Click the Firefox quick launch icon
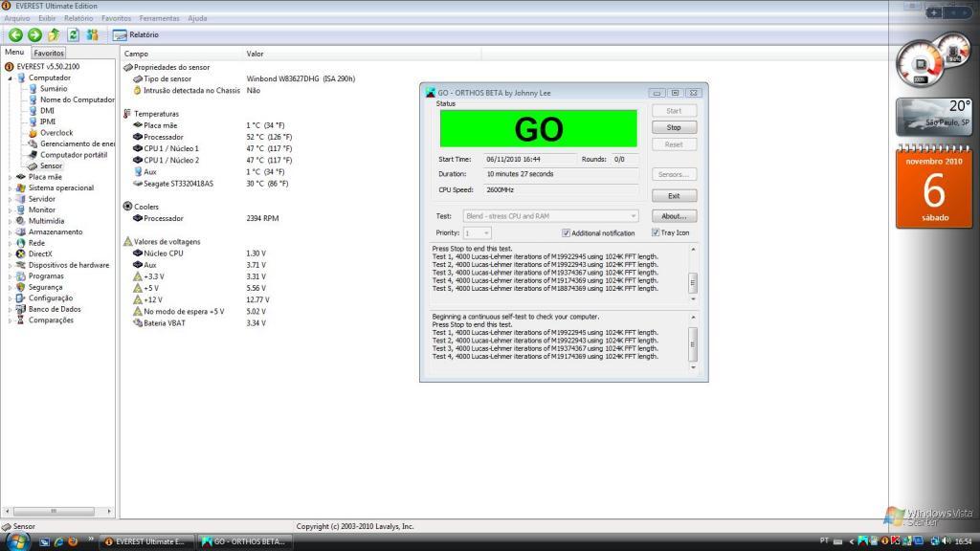The image size is (980, 551). coord(73,541)
